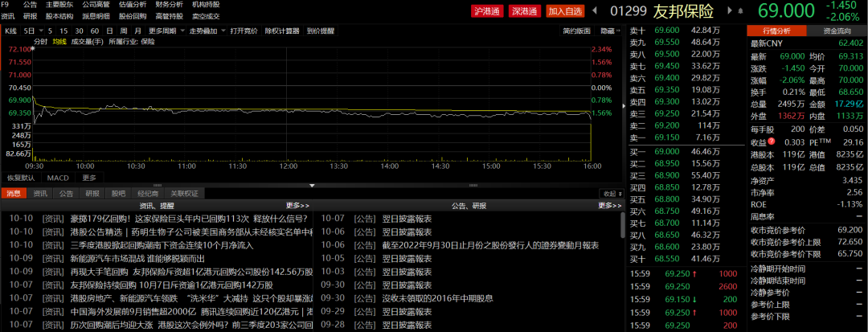Select the 经纪商 tab
Image resolution: width=868 pixels, height=332 pixels.
point(148,193)
